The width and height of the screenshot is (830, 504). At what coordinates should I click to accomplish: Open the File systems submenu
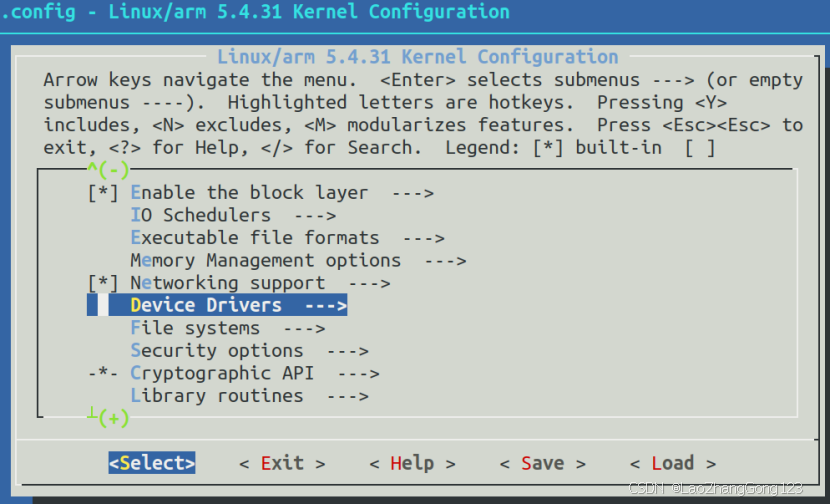coord(228,328)
